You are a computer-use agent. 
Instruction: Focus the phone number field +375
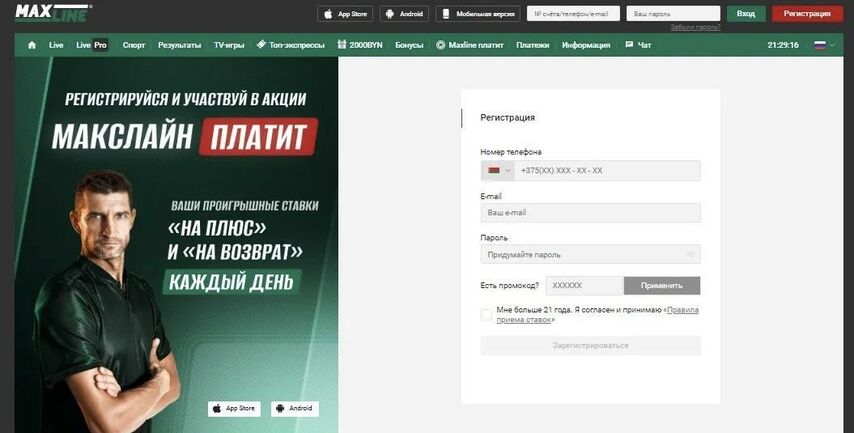(x=608, y=170)
